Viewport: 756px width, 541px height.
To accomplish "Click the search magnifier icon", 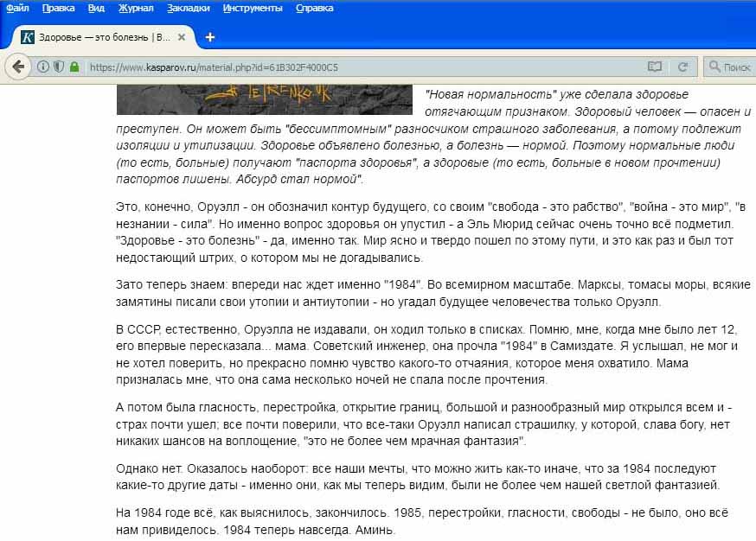I will coord(714,67).
